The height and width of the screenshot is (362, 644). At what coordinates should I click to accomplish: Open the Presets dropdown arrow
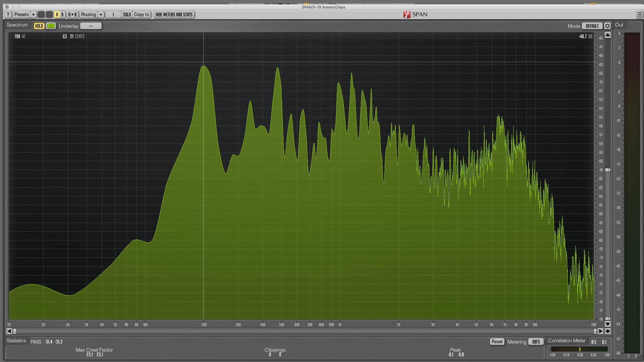point(33,15)
